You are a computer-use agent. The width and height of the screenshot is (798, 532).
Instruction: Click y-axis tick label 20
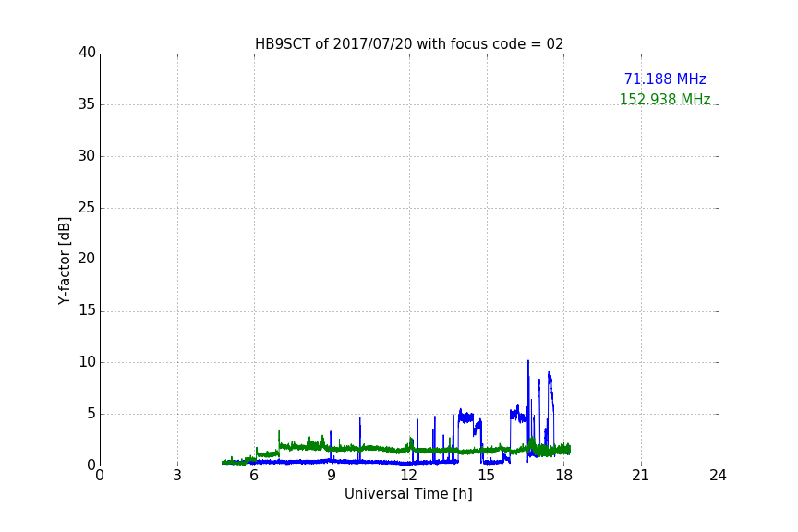point(87,260)
